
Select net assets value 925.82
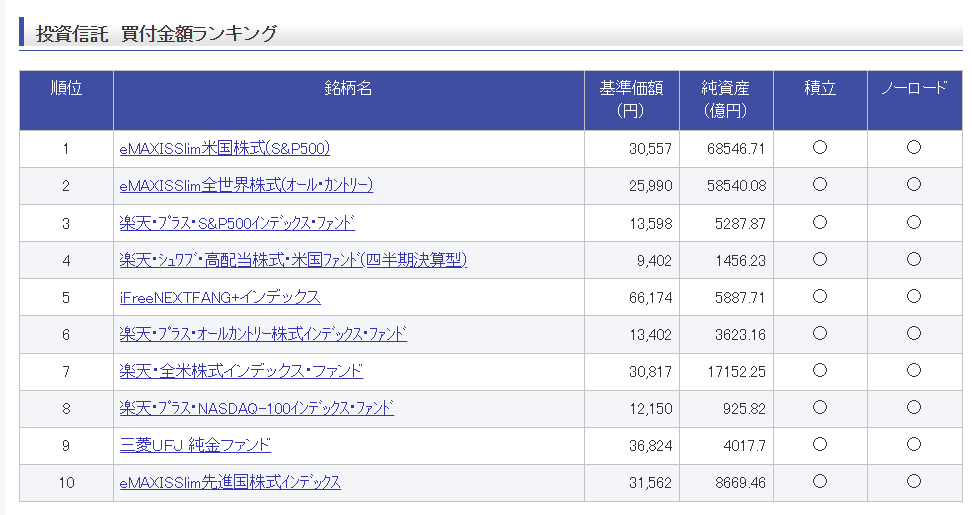tap(744, 409)
